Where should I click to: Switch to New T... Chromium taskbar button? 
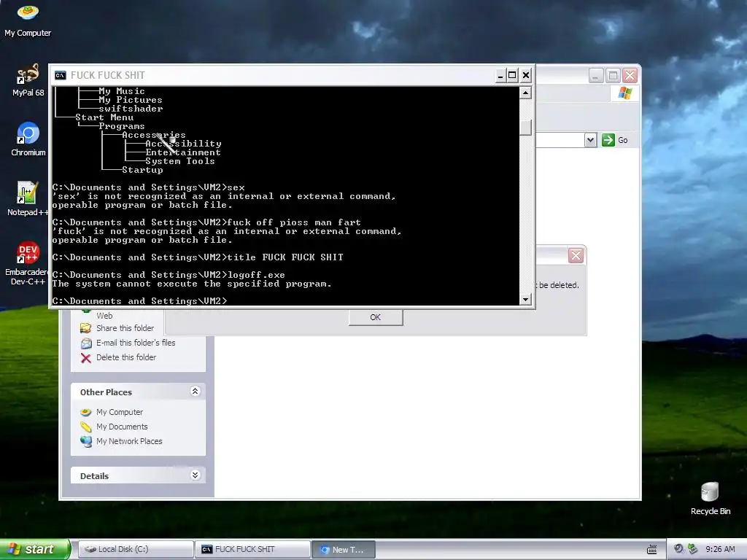[344, 550]
